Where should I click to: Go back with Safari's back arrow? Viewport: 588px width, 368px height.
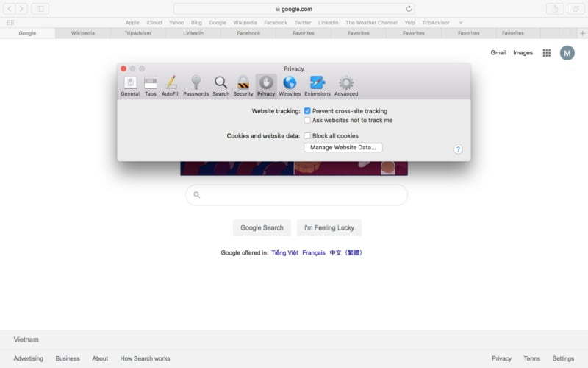(10, 8)
